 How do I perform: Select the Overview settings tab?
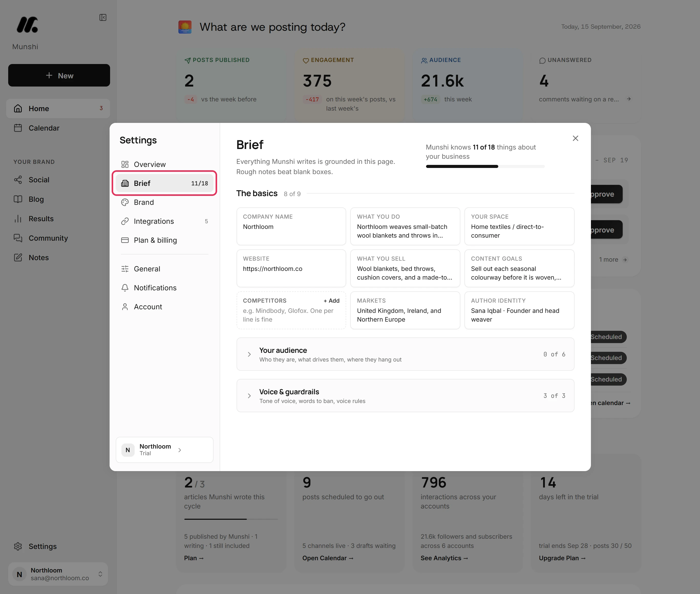click(164, 164)
